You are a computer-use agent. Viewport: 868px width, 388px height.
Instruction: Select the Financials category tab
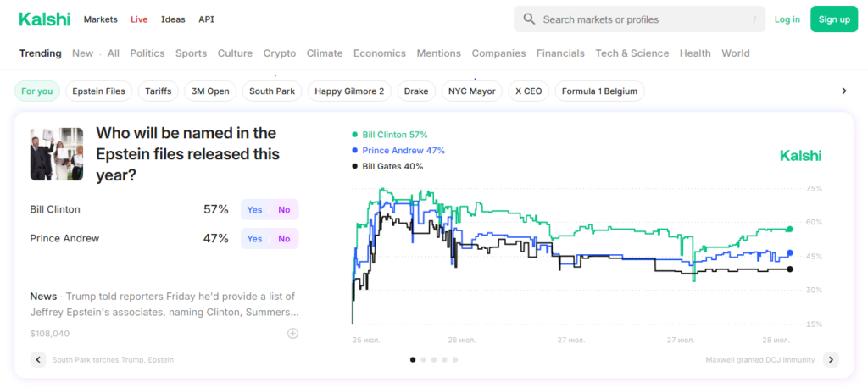pos(560,53)
